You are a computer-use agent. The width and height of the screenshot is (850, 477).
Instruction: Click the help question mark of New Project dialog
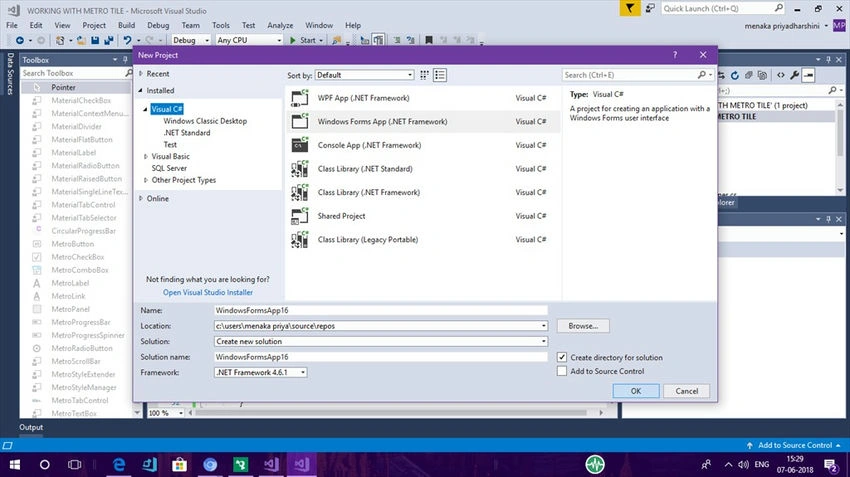675,55
